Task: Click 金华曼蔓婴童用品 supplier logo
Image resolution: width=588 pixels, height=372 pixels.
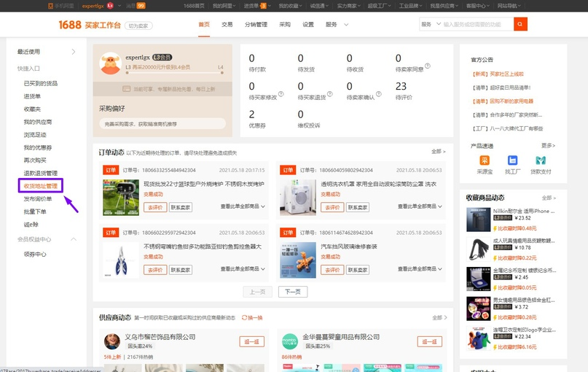Action: 289,341
